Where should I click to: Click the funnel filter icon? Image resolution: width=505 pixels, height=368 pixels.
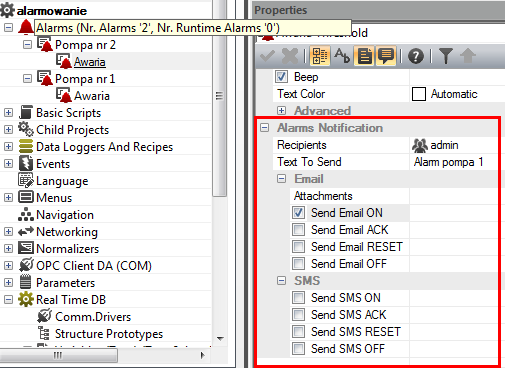tap(446, 56)
